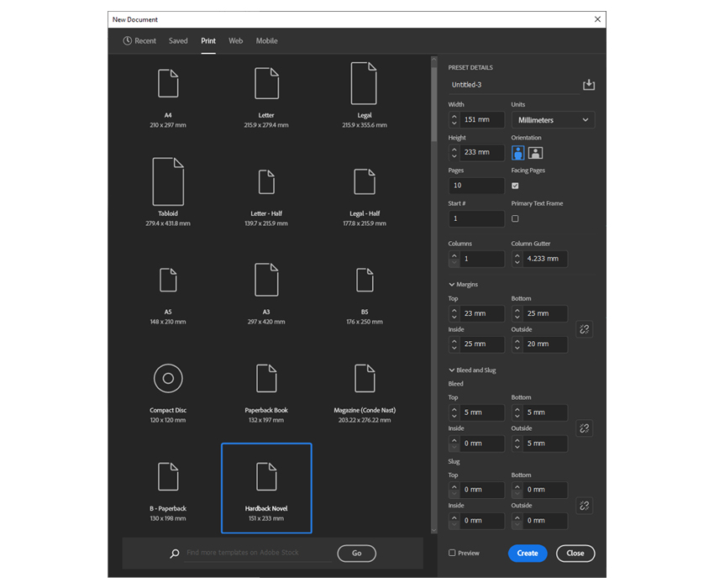Pick the Legal page preset
The image size is (714, 588).
click(364, 83)
